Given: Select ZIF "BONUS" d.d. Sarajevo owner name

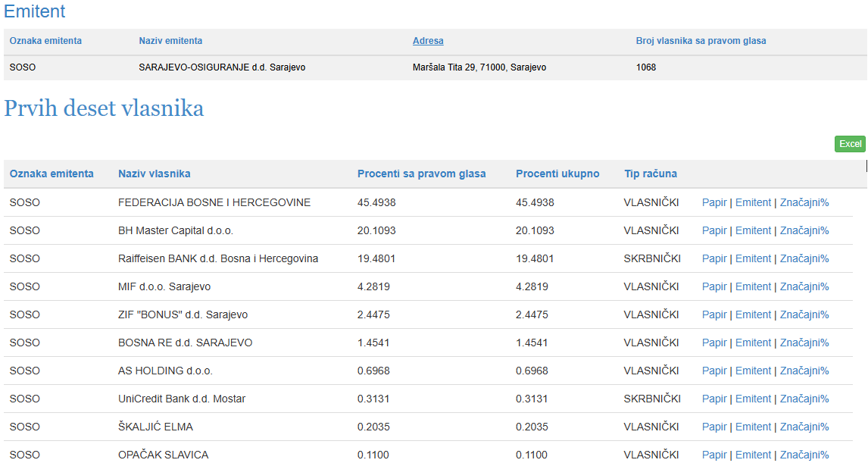Looking at the screenshot, I should 183,314.
